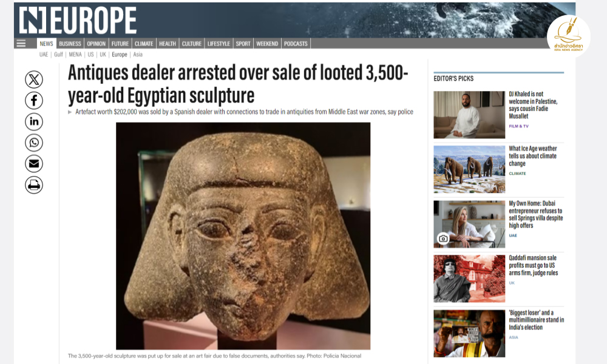Open the hamburger menu icon
Image resolution: width=607 pixels, height=364 pixels.
coord(21,43)
